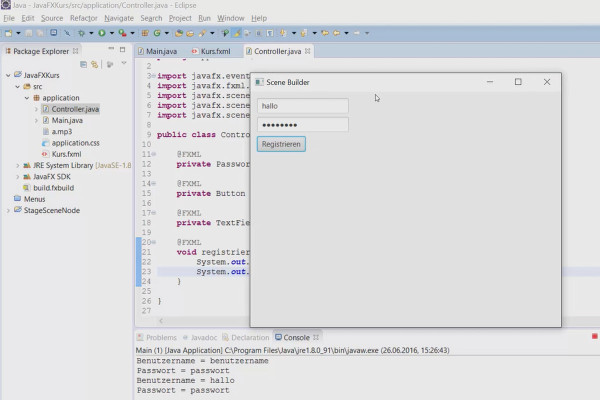The height and width of the screenshot is (400, 600).
Task: Click the red Terminate square in Console
Action: tap(594, 338)
